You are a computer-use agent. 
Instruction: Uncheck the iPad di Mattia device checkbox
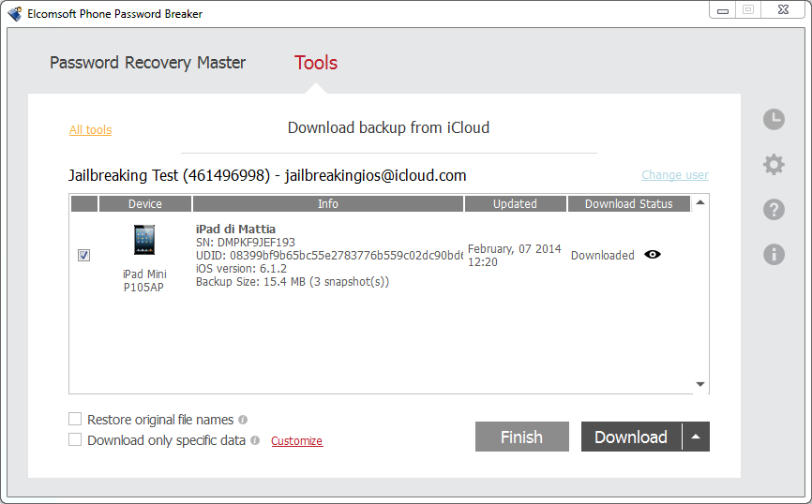click(83, 255)
